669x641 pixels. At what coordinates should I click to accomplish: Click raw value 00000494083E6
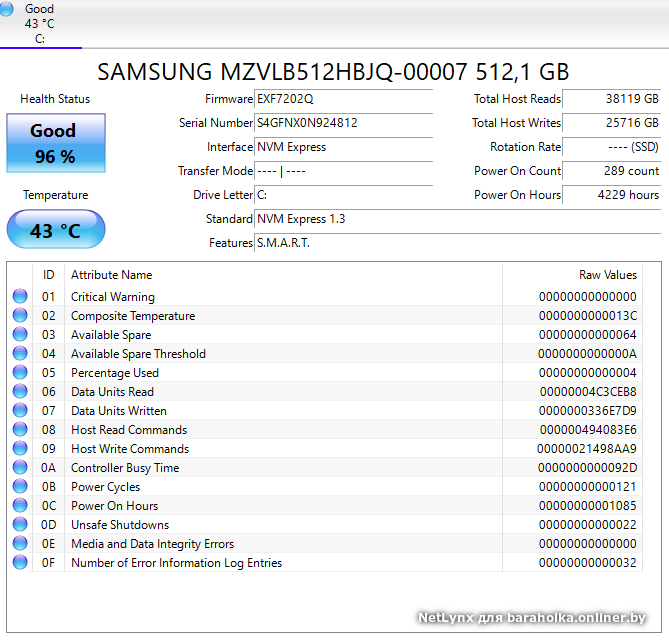tap(588, 430)
